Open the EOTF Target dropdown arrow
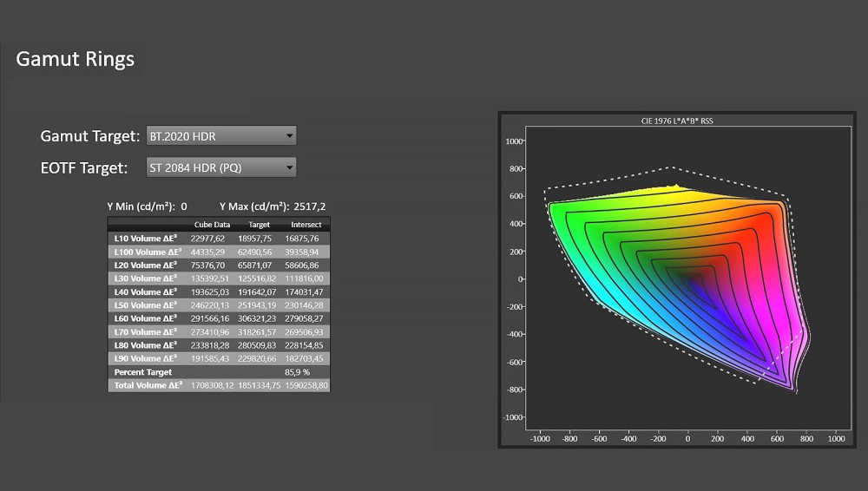Image resolution: width=868 pixels, height=491 pixels. [289, 167]
